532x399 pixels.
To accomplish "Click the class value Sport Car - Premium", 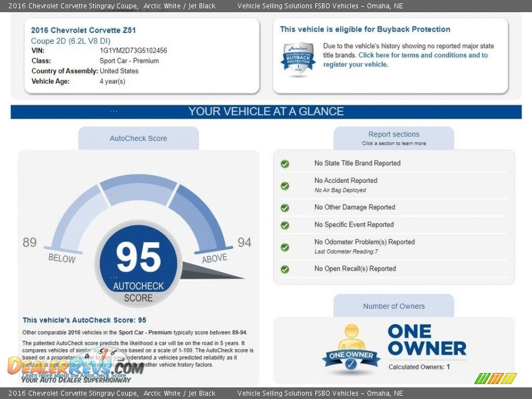I will (129, 61).
